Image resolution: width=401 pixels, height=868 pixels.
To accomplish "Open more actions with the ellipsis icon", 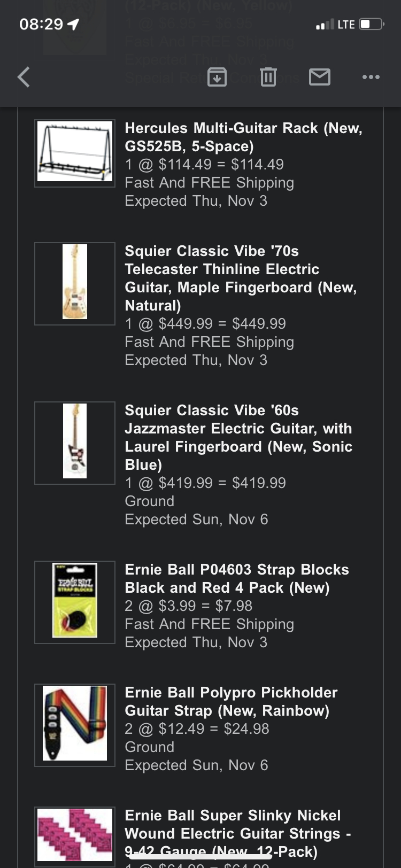I will coord(371,77).
